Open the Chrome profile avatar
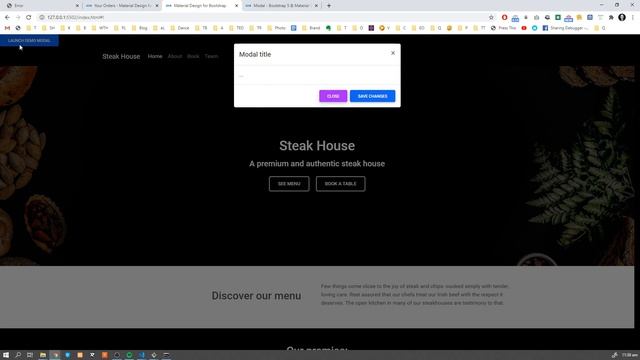 pyautogui.click(x=622, y=17)
